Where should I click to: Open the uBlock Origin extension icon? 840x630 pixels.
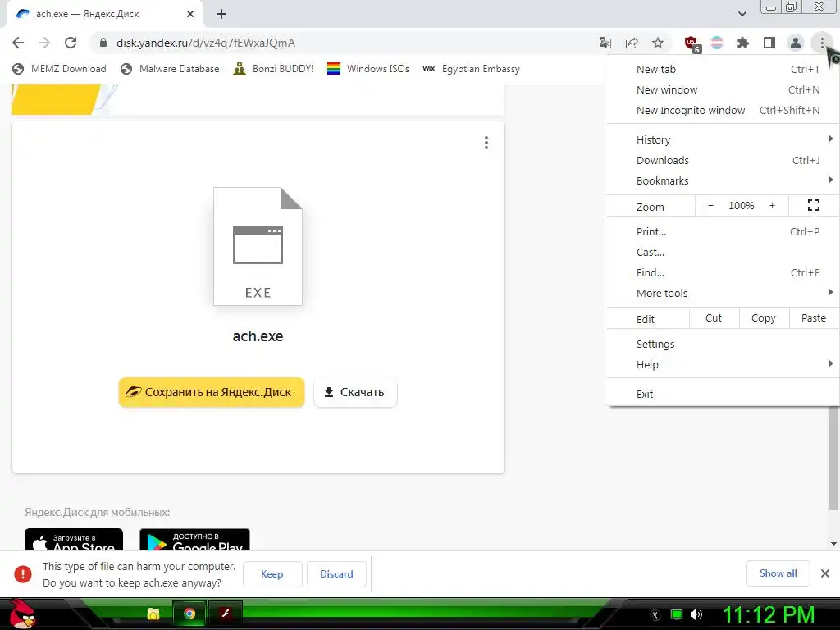692,44
